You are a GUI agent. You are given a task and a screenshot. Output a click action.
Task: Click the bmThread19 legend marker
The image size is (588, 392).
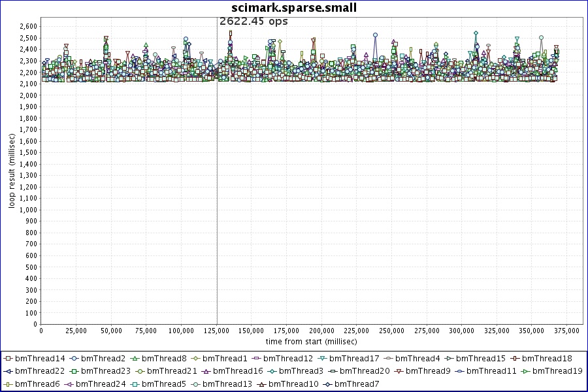525,371
